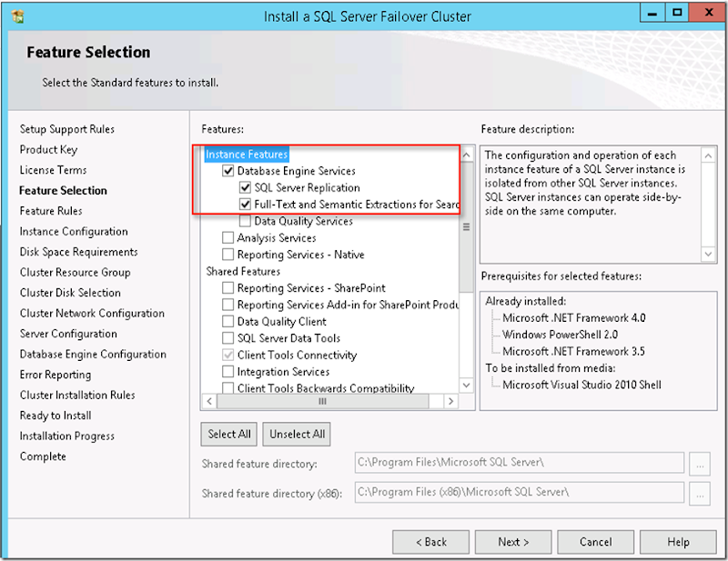Close the installer window
Viewport: 728px width, 561px height.
708,13
